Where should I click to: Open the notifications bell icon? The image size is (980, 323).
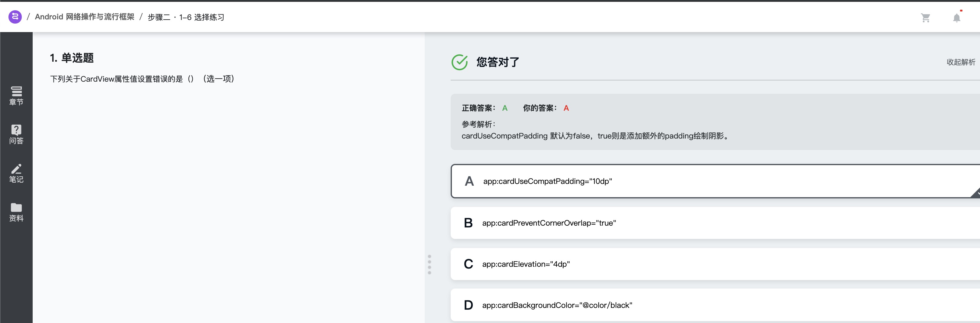point(956,18)
